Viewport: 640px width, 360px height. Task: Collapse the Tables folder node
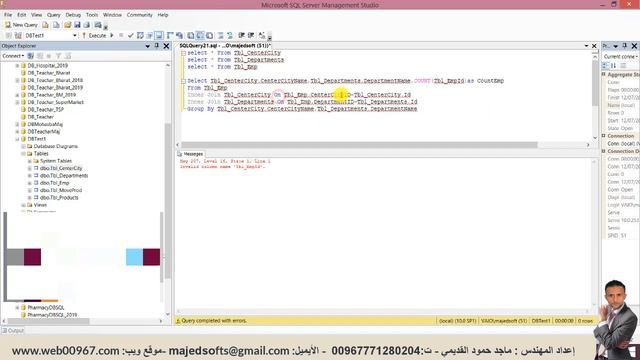click(x=23, y=153)
